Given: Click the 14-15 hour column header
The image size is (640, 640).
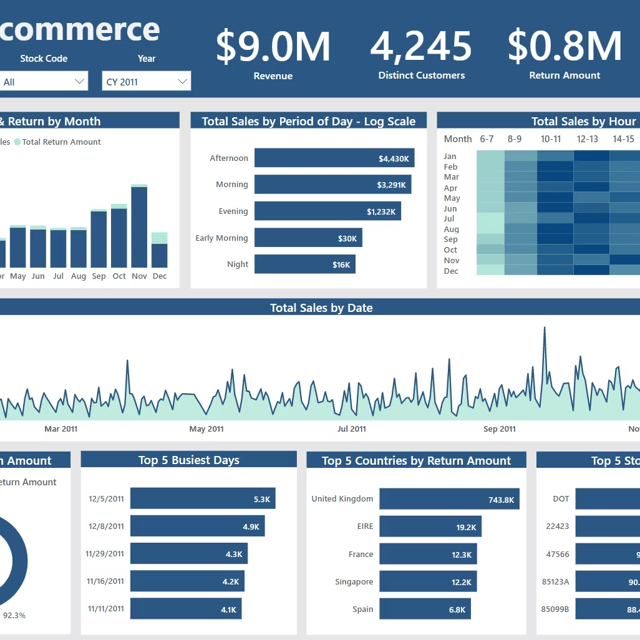Looking at the screenshot, I should [623, 139].
